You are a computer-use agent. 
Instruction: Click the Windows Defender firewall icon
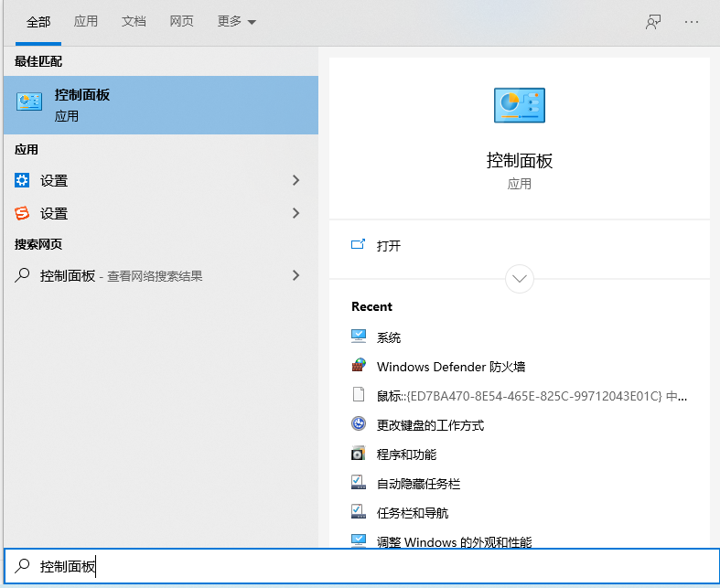tap(359, 366)
